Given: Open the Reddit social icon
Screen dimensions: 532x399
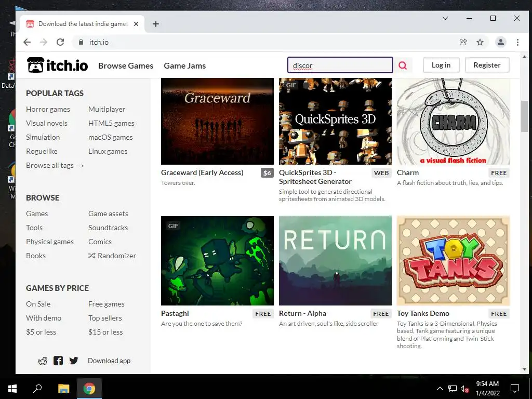Looking at the screenshot, I should 43,361.
